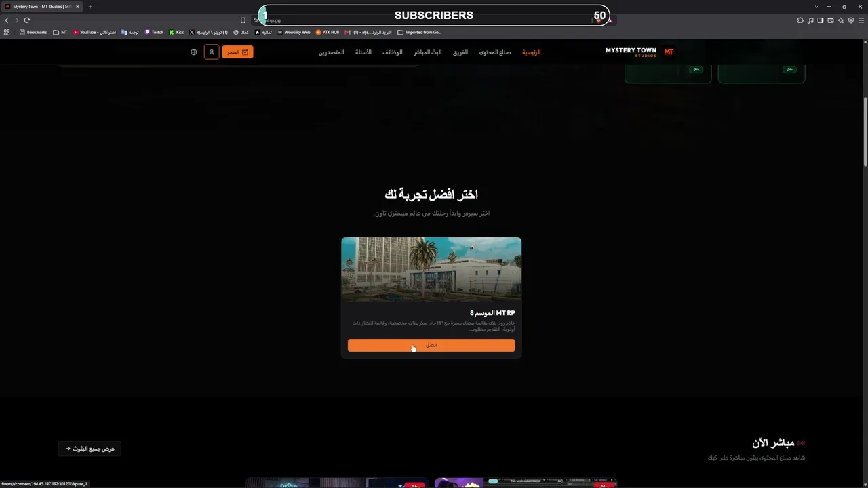Open the music note media control icon
Image resolution: width=868 pixels, height=488 pixels.
coord(810,20)
